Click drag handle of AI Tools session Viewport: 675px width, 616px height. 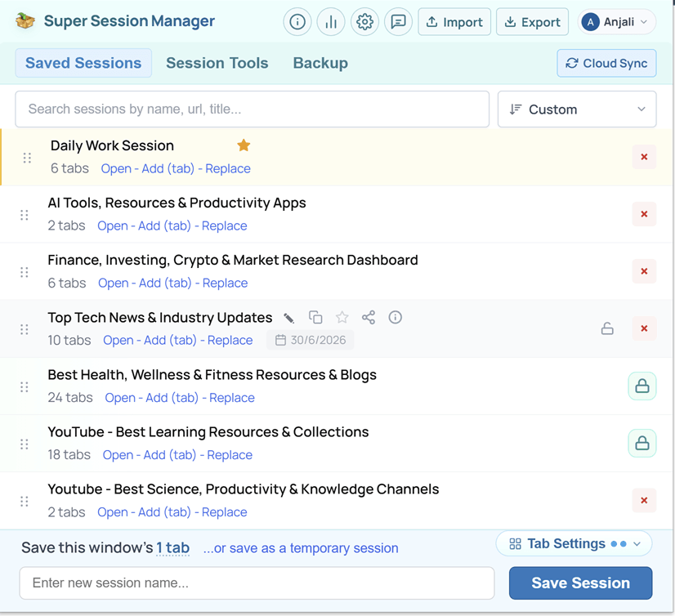click(x=25, y=215)
